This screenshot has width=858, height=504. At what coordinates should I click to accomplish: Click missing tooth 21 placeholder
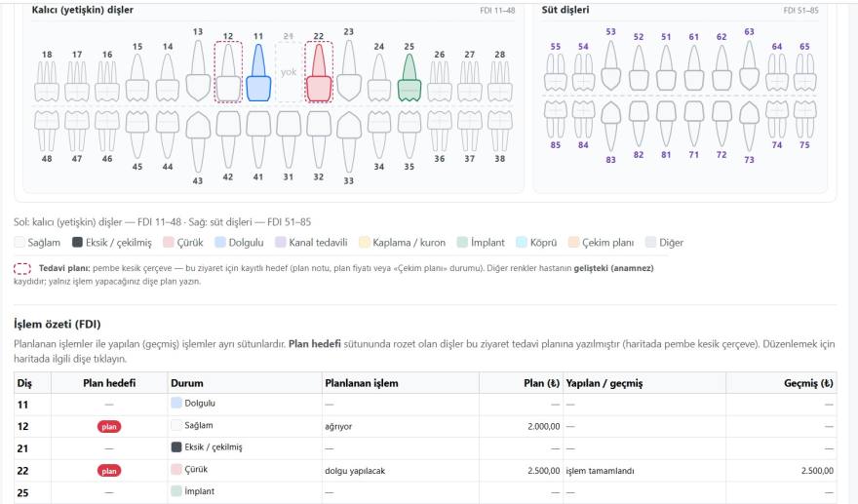pyautogui.click(x=289, y=72)
